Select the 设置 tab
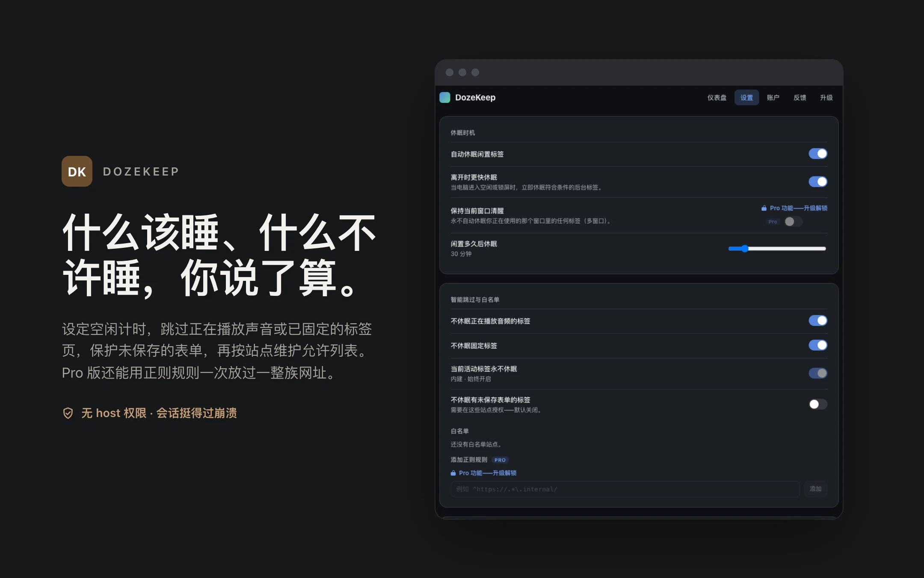Viewport: 924px width, 578px height. click(x=747, y=98)
